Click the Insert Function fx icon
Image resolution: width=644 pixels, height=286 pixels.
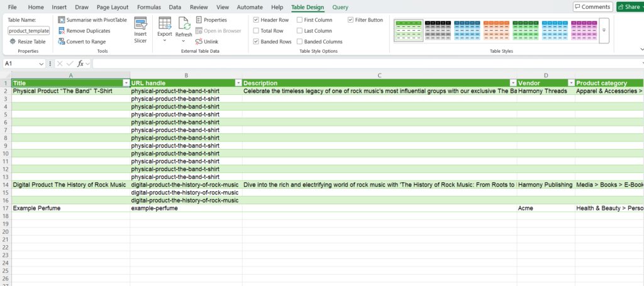pyautogui.click(x=81, y=63)
